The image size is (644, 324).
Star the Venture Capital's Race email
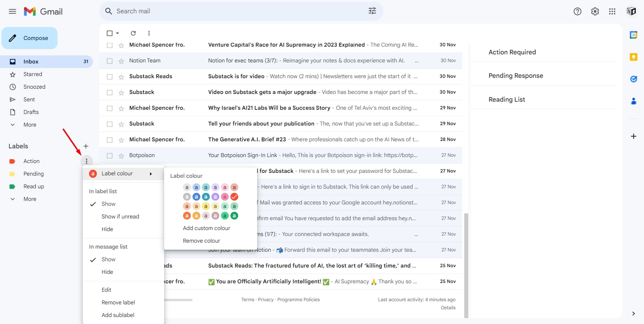(x=121, y=45)
